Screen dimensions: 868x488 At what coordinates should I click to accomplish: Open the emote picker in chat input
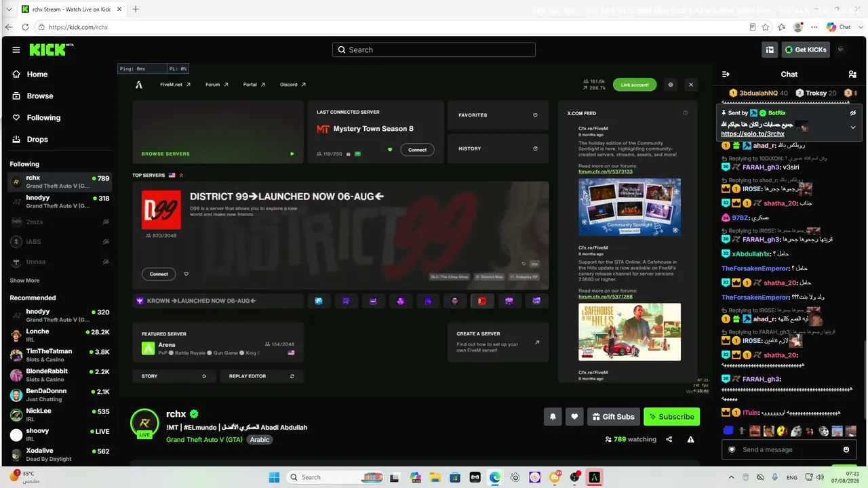coord(846,449)
